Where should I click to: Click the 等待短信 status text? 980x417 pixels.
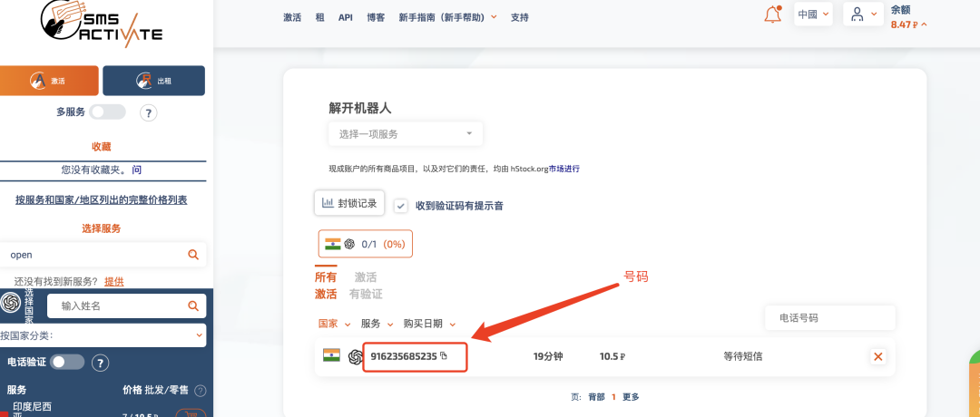click(742, 356)
